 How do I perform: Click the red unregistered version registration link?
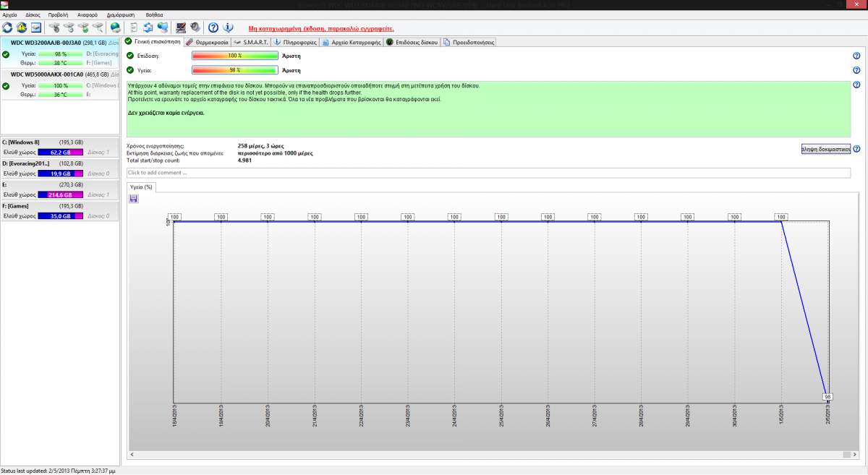pos(321,28)
